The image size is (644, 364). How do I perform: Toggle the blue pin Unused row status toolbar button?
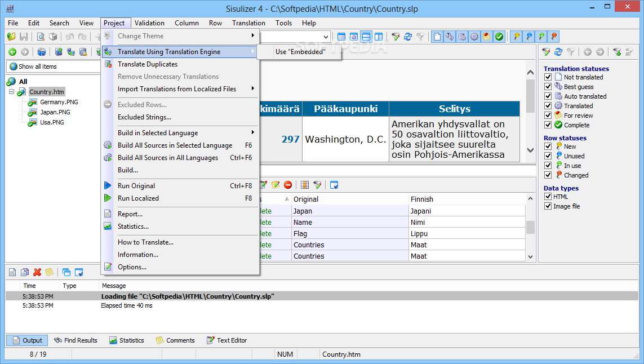point(529,37)
